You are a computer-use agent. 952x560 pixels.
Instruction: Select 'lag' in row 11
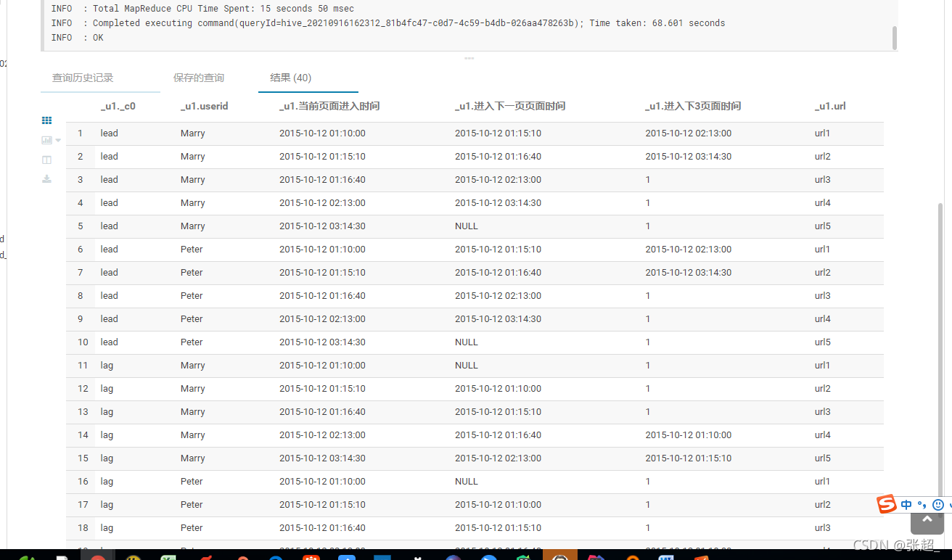coord(107,366)
